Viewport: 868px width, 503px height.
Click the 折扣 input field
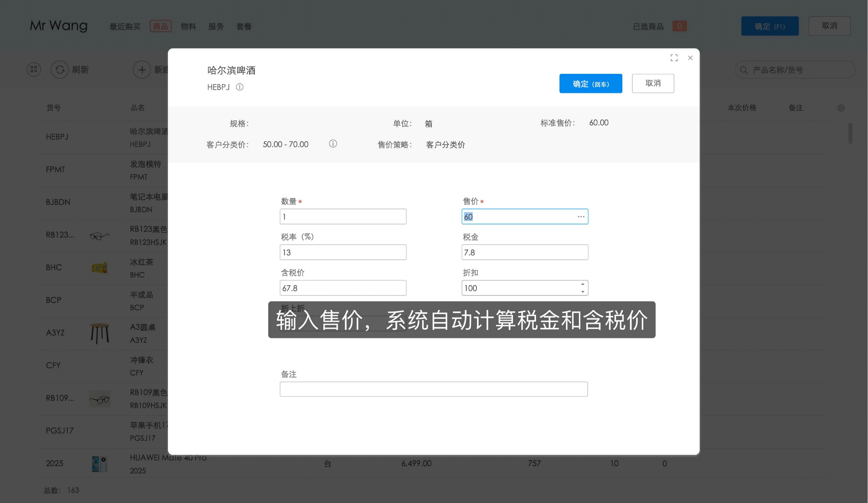point(525,288)
